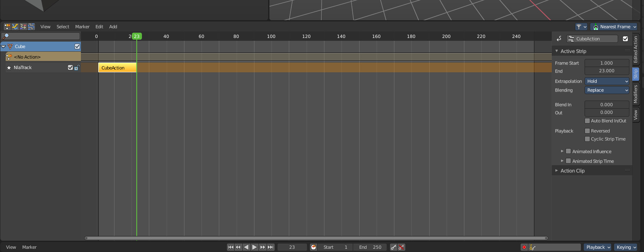644x252 pixels.
Task: Open the Playback popover
Action: [598, 247]
